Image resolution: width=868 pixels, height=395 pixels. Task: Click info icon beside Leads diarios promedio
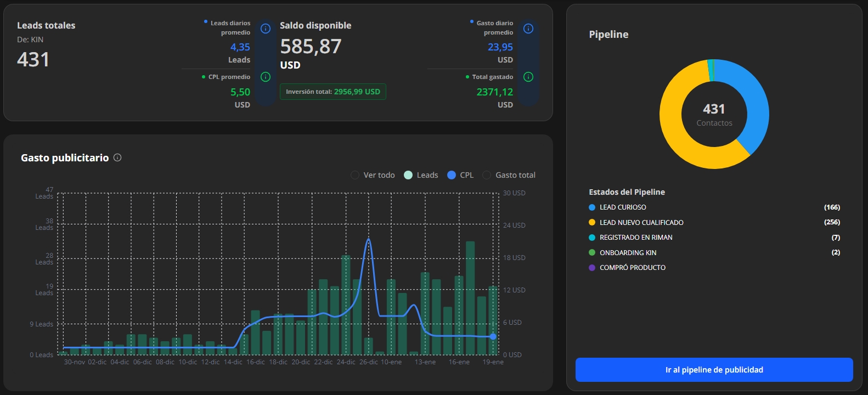coord(266,29)
